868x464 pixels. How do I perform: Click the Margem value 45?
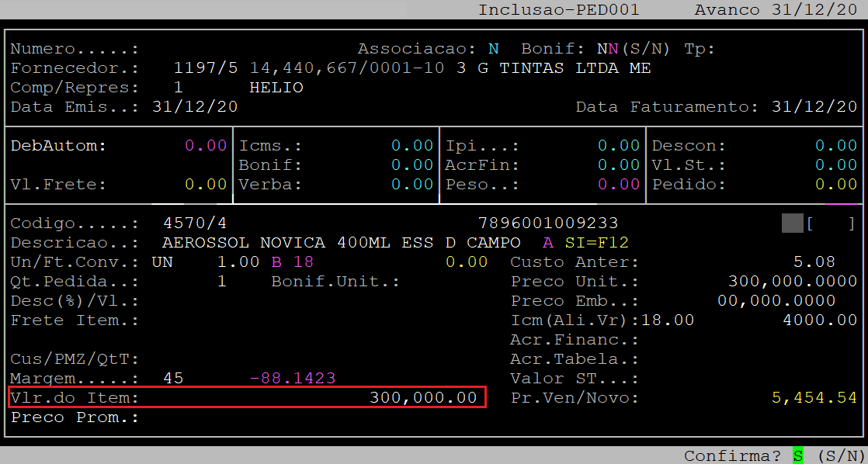[173, 379]
